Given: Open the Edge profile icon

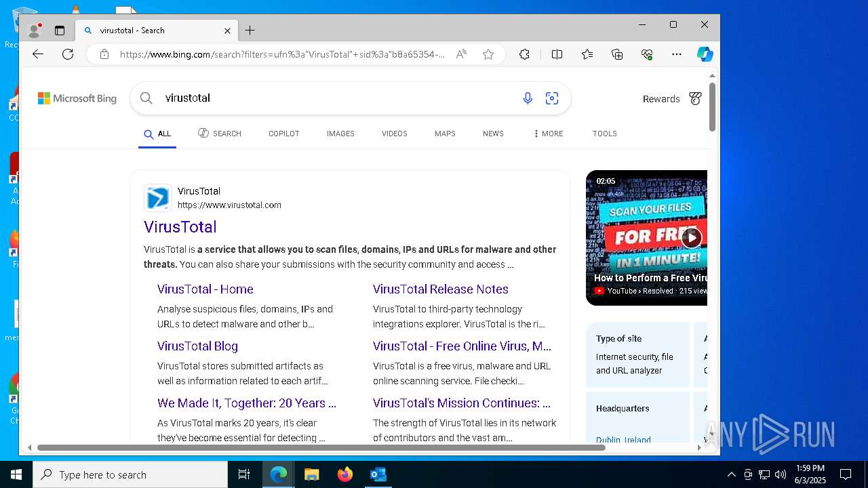Looking at the screenshot, I should click(34, 30).
